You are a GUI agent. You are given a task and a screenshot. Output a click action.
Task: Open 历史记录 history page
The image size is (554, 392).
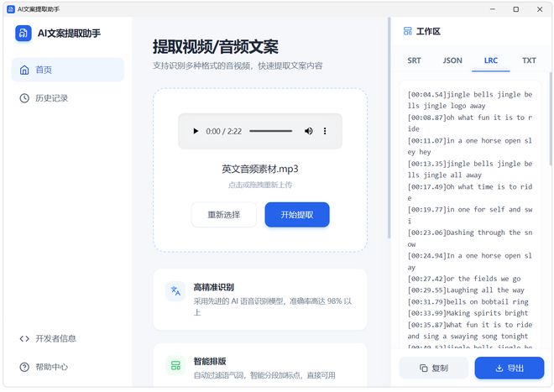pos(68,98)
